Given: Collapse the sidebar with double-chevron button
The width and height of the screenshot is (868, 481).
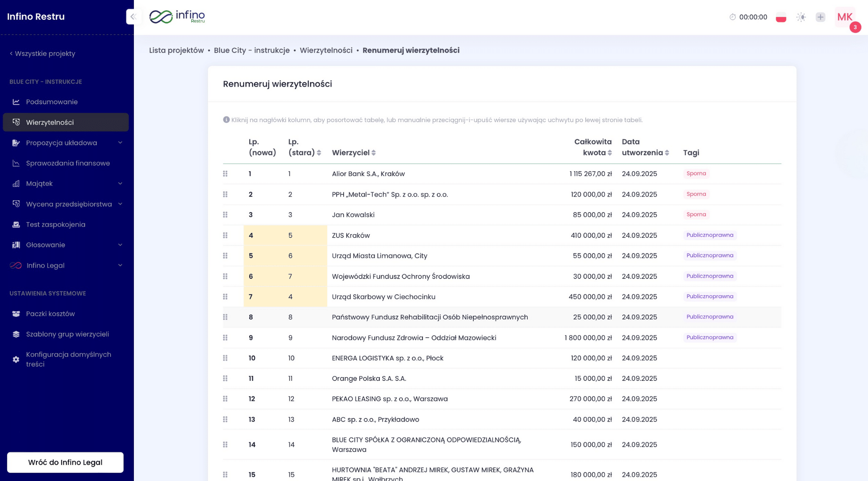Looking at the screenshot, I should (133, 17).
